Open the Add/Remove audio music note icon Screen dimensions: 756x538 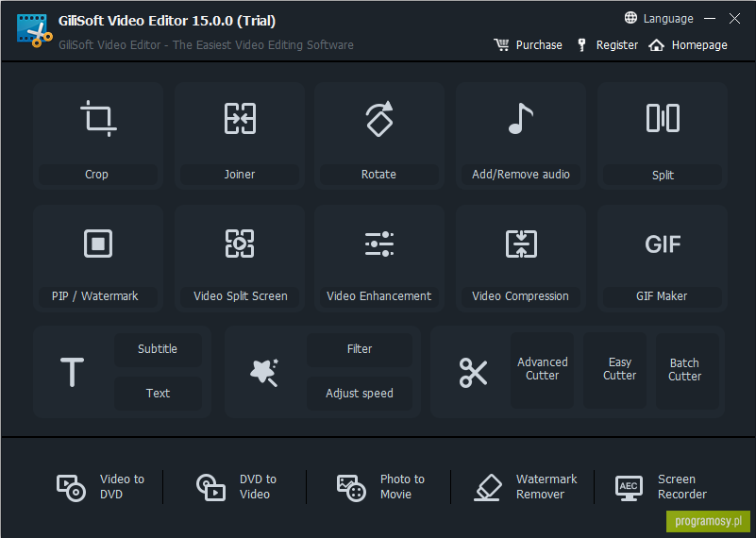pyautogui.click(x=521, y=119)
